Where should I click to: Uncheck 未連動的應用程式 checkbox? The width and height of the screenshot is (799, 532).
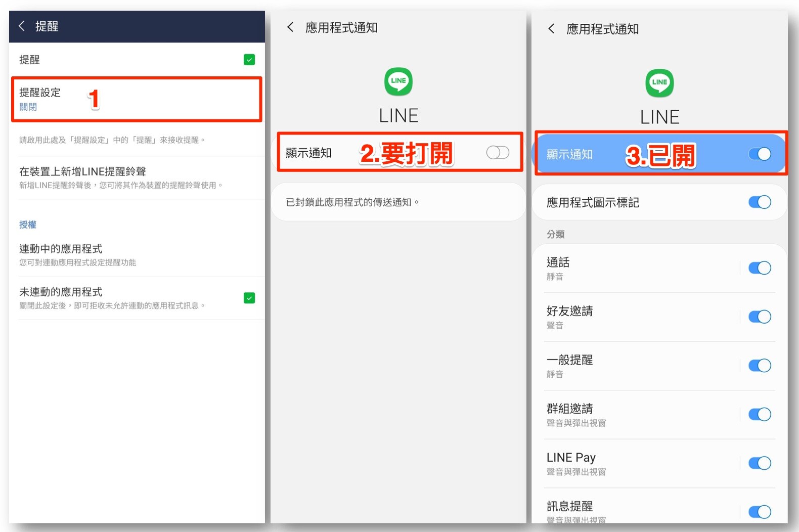point(249,298)
